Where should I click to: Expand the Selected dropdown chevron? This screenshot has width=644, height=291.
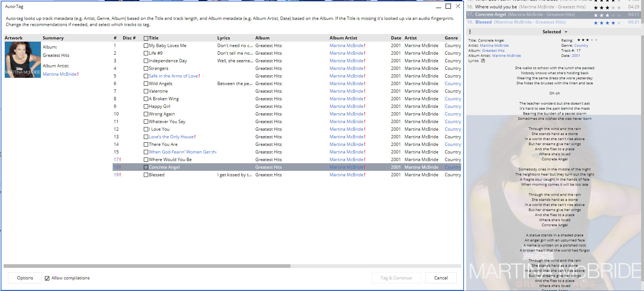[x=566, y=32]
